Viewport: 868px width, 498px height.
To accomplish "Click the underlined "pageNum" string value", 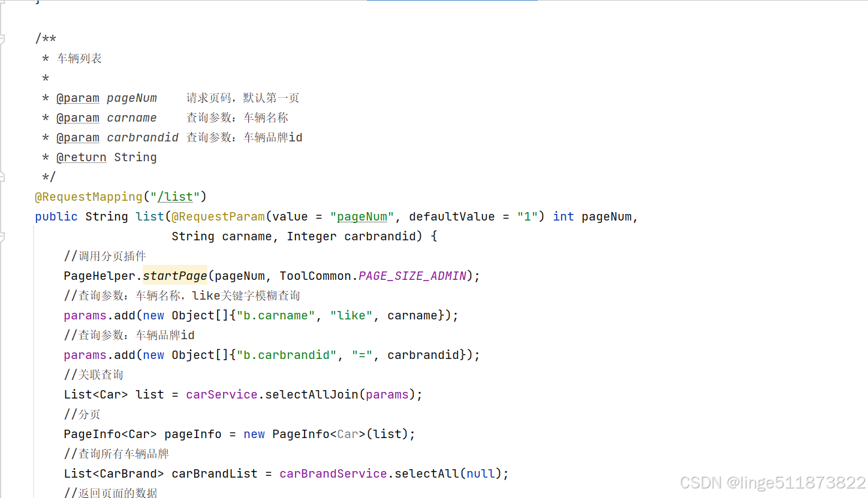I will (x=362, y=216).
